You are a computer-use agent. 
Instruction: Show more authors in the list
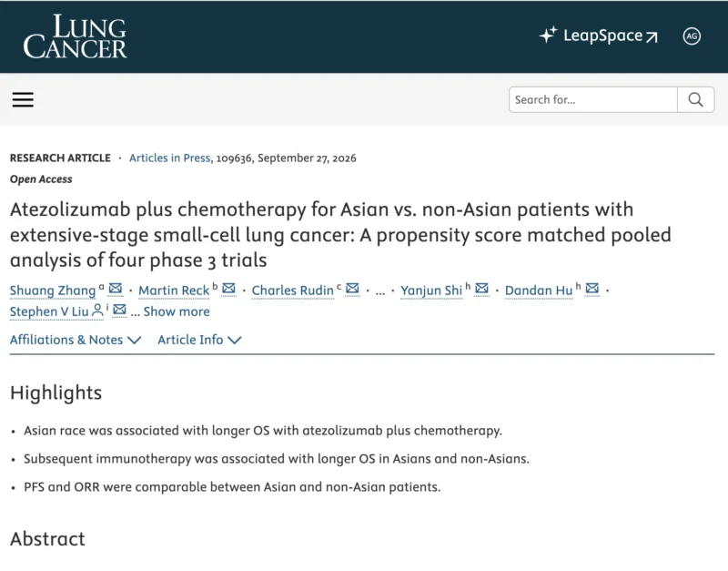tap(176, 311)
